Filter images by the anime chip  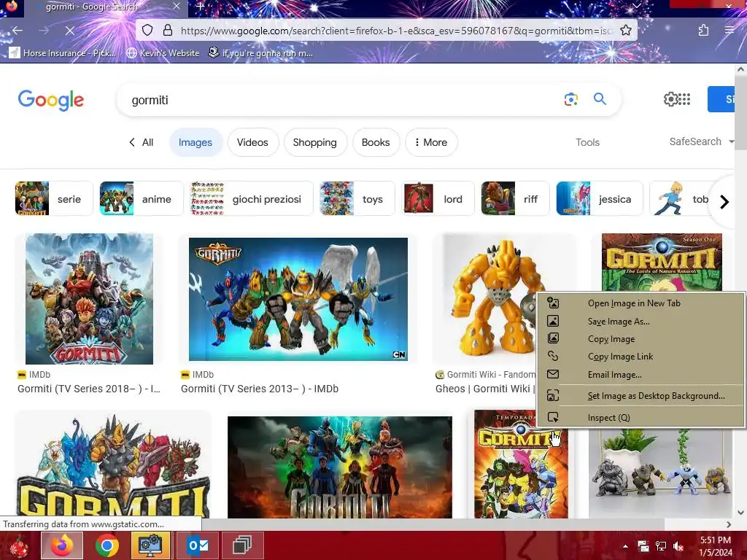141,198
